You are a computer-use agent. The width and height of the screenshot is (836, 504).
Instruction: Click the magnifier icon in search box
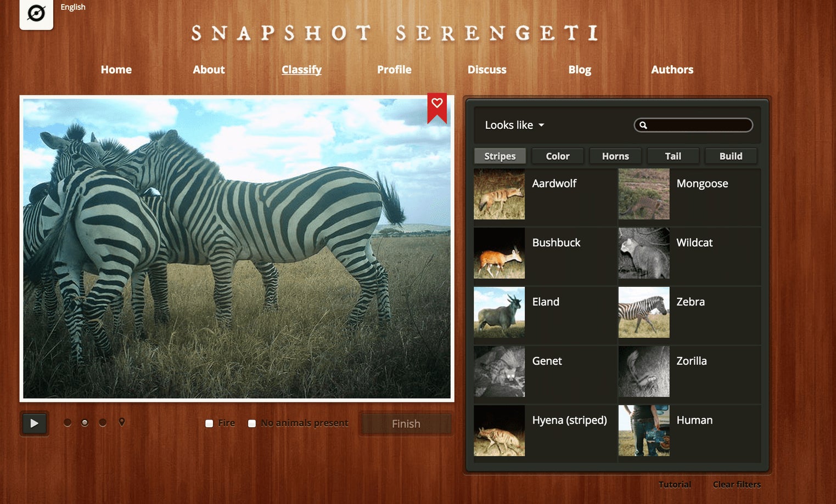(643, 125)
